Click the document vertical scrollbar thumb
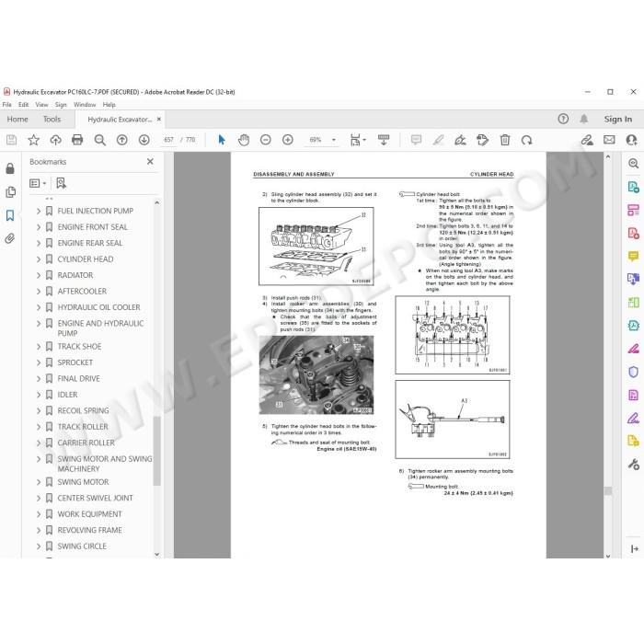Viewport: 644px width, 644px height. [x=608, y=490]
